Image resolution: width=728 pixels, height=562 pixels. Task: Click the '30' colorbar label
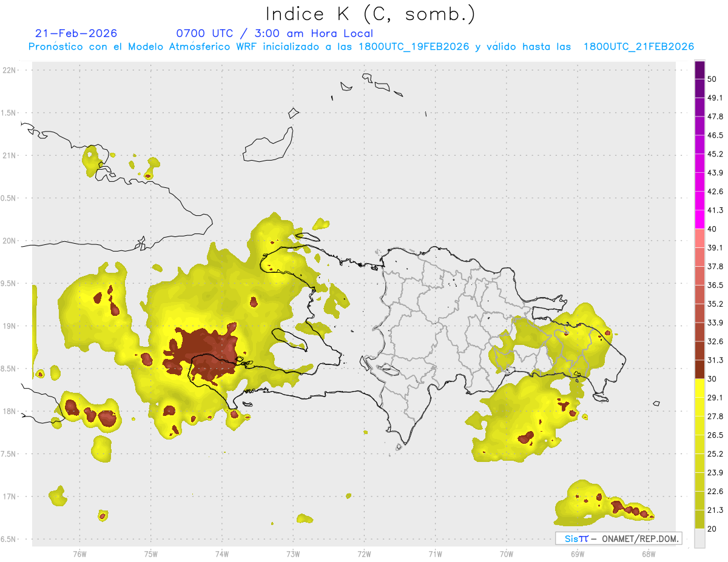[712, 379]
